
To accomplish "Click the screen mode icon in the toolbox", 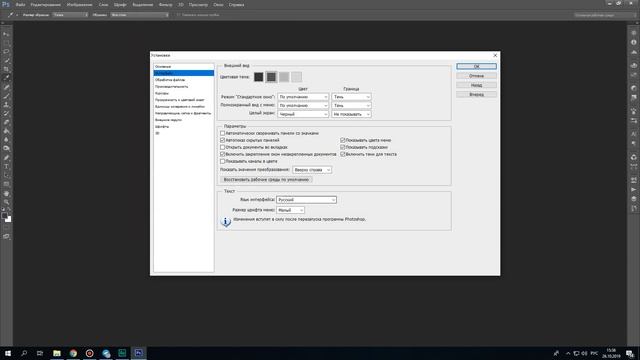I will coord(6,236).
